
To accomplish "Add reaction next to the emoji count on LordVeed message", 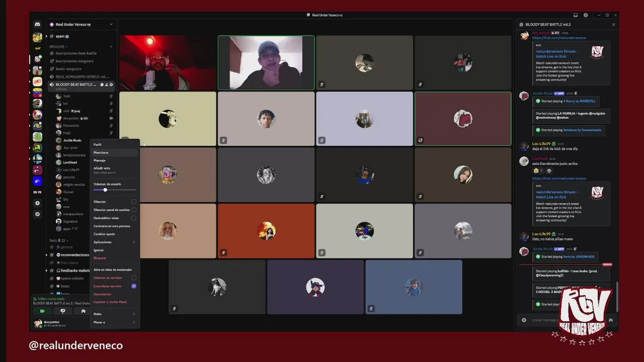I will coord(549,170).
